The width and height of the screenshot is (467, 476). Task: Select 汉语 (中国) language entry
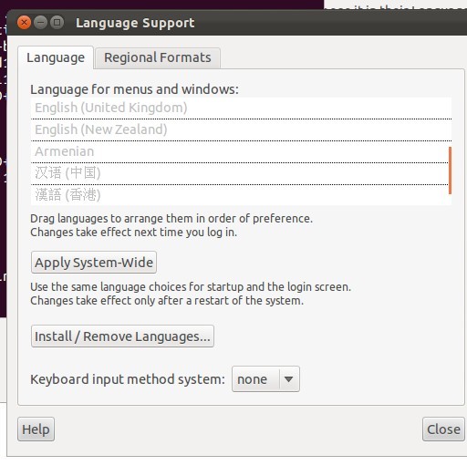click(241, 173)
